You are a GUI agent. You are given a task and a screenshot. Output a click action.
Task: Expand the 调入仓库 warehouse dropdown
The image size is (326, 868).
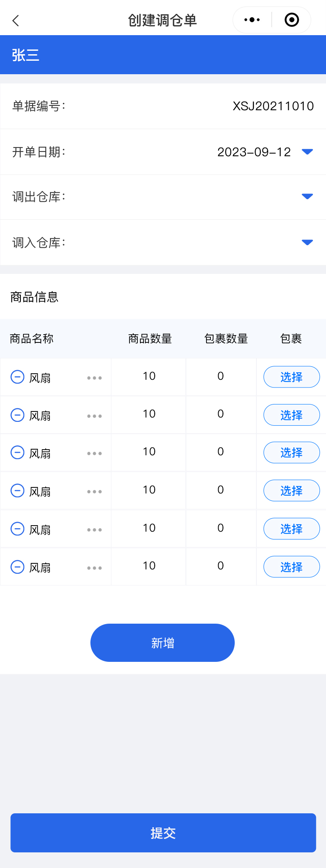coord(307,242)
